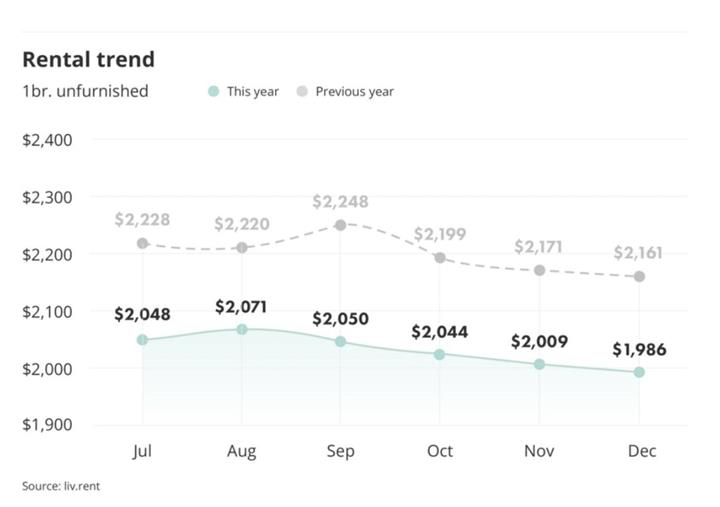Click the gray "Previous year" legend dot
Image resolution: width=720 pixels, height=507 pixels.
[302, 91]
